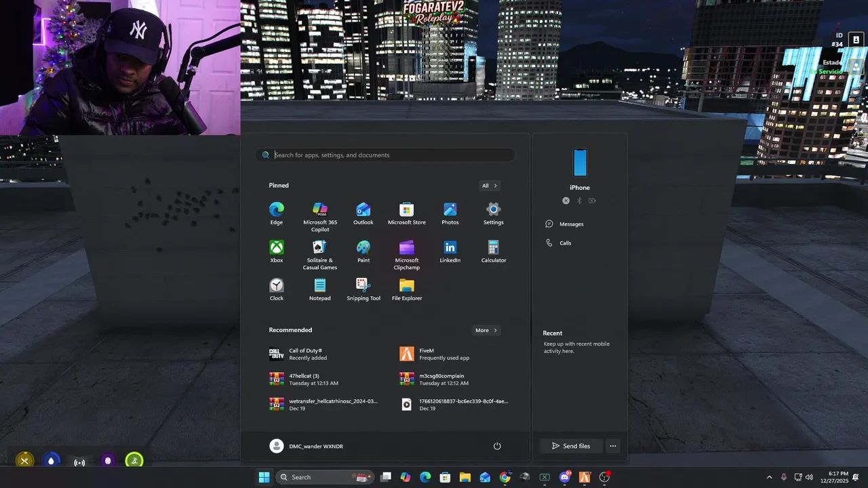Launch Notepad from pinned apps
868x488 pixels.
(x=320, y=289)
